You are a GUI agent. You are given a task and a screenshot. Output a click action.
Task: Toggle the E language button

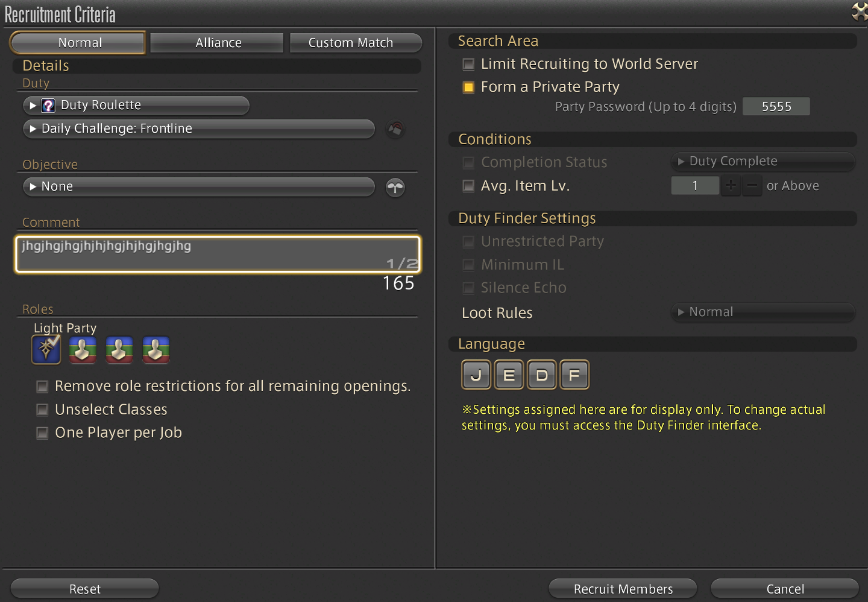[509, 375]
